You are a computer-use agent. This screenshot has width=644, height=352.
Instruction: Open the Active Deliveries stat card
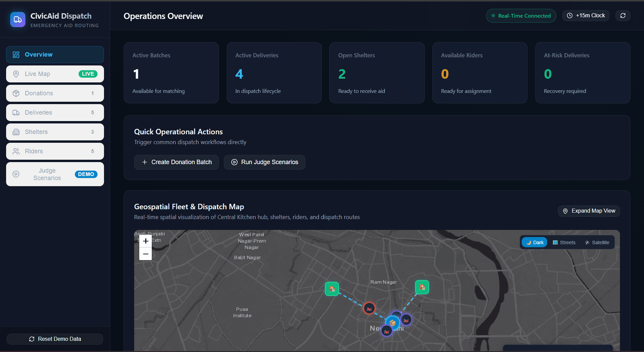click(x=274, y=73)
